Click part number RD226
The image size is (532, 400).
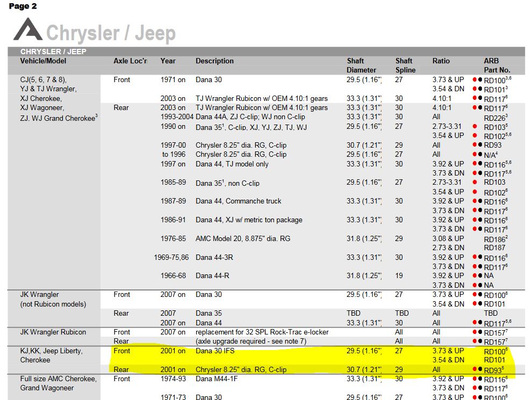coord(495,118)
